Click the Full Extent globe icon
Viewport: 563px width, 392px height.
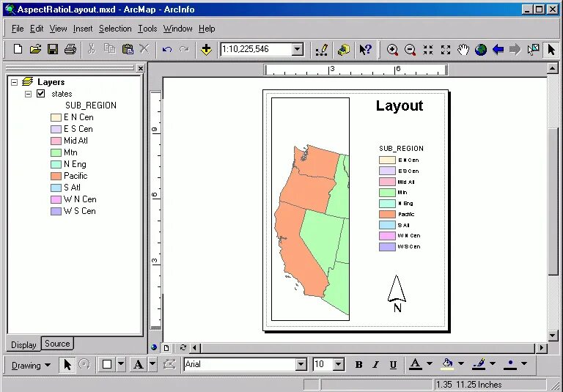click(481, 50)
